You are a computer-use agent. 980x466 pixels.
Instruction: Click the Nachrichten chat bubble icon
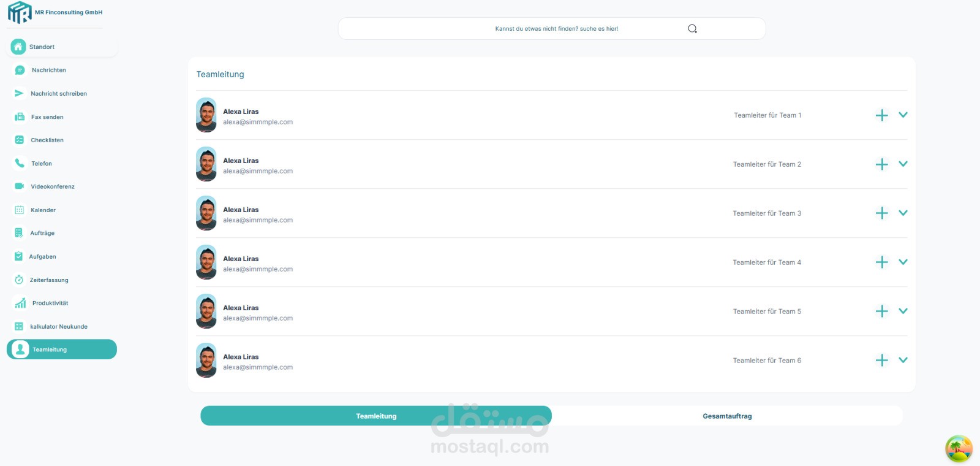click(x=20, y=70)
